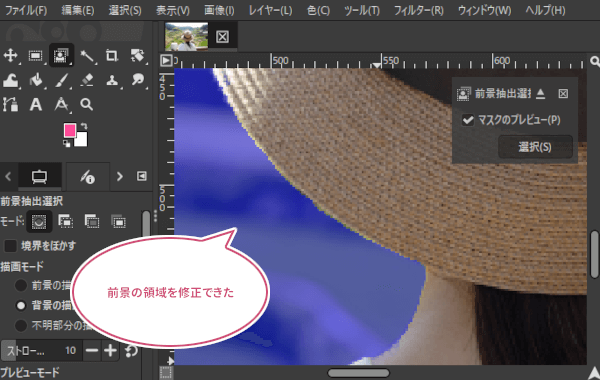The image size is (600, 380).
Task: Open the 表示(V) menu
Action: point(173,10)
